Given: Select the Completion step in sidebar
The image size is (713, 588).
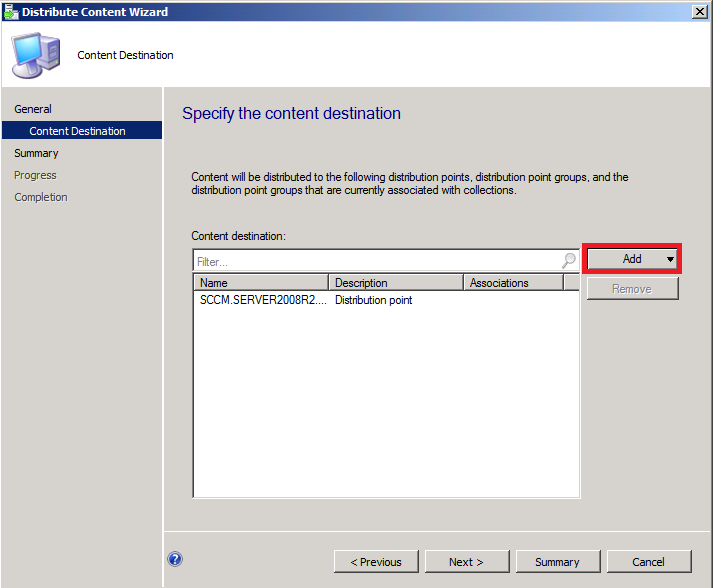Looking at the screenshot, I should tap(41, 197).
